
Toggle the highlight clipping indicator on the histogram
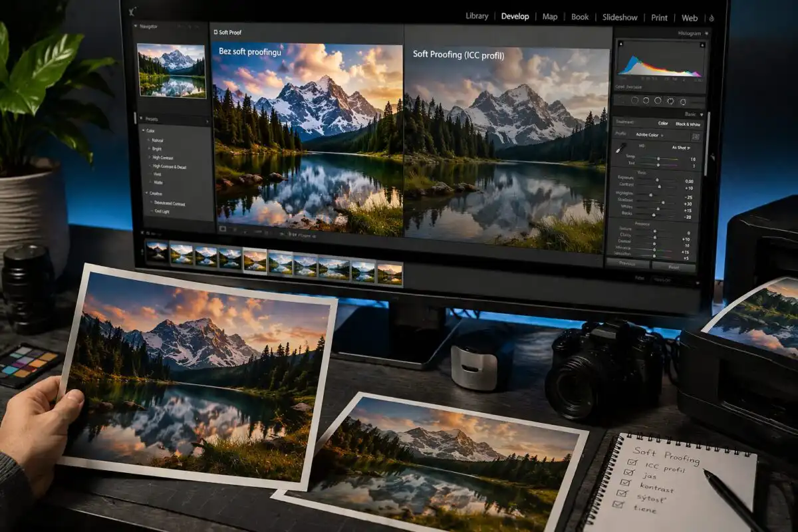[701, 45]
